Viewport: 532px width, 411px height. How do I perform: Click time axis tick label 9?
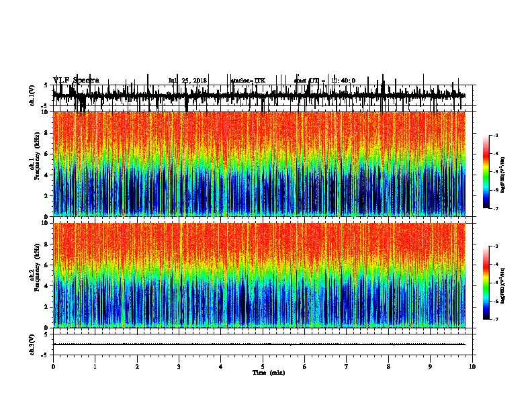[430, 367]
